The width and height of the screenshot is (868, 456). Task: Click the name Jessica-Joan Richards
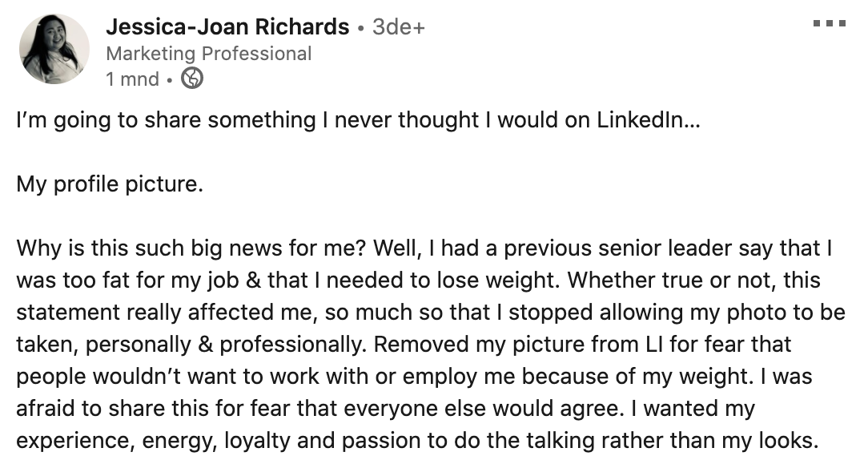tap(227, 27)
